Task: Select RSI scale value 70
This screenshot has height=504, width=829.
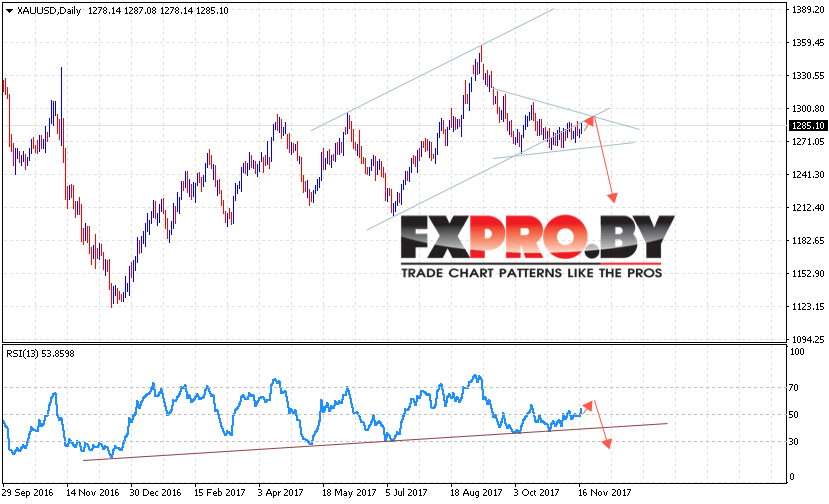Action: coord(794,388)
